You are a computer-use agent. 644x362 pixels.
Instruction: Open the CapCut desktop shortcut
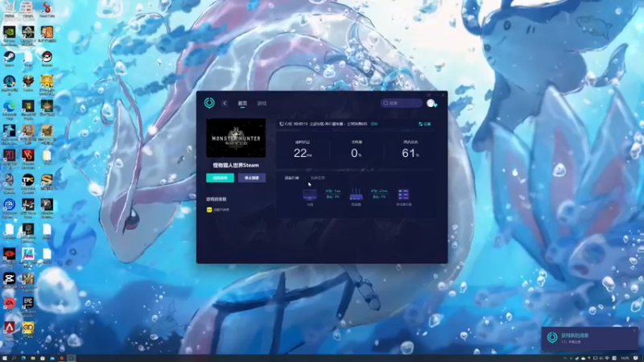point(9,279)
